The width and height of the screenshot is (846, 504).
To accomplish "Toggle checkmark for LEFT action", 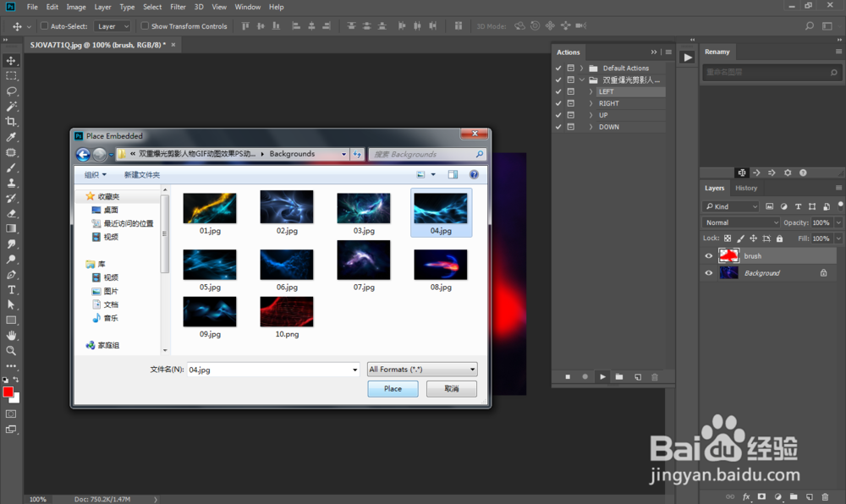I will 558,91.
